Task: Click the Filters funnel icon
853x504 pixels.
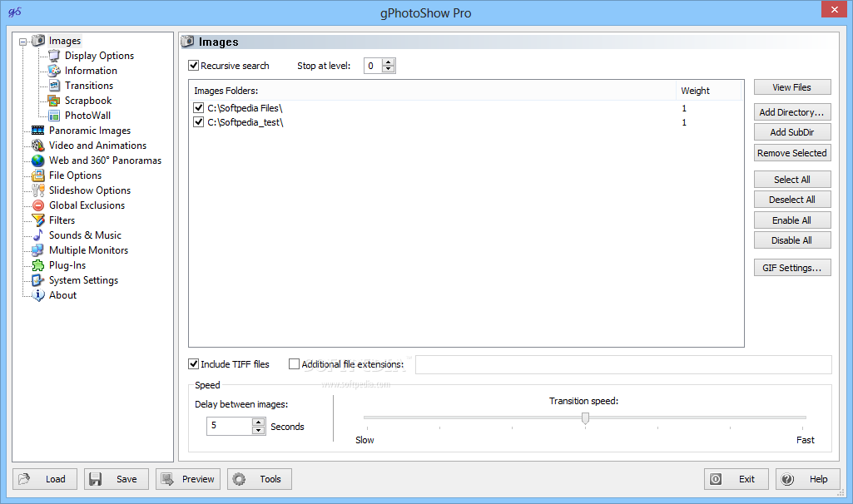Action: point(38,220)
